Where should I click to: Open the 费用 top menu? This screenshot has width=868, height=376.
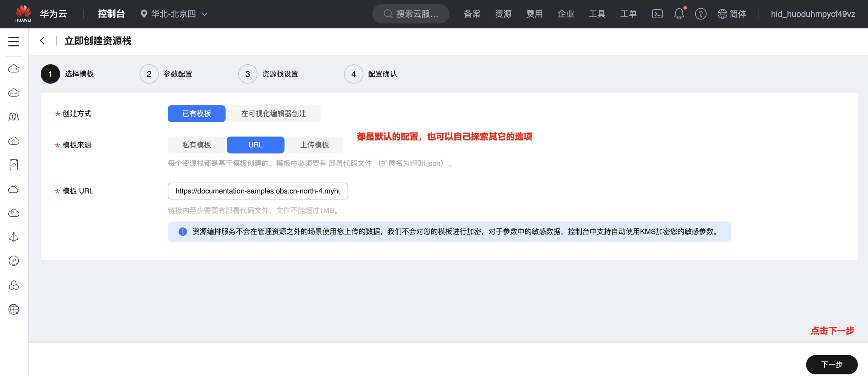pyautogui.click(x=534, y=14)
